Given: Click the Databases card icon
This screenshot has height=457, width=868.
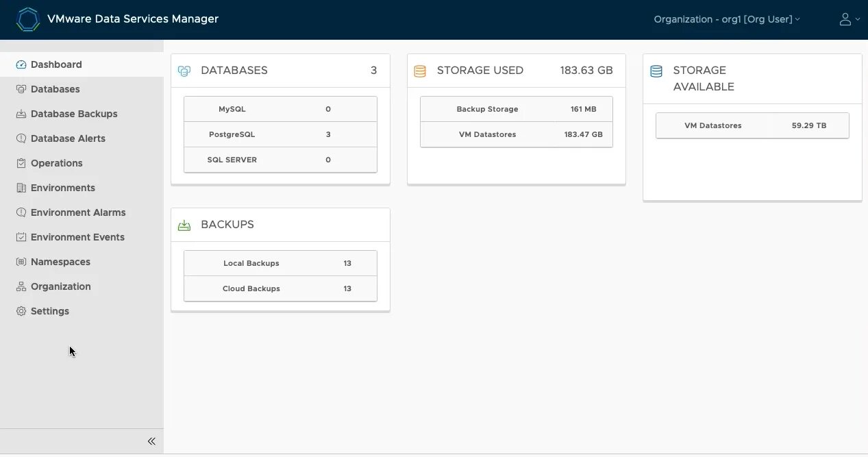Looking at the screenshot, I should pyautogui.click(x=184, y=71).
